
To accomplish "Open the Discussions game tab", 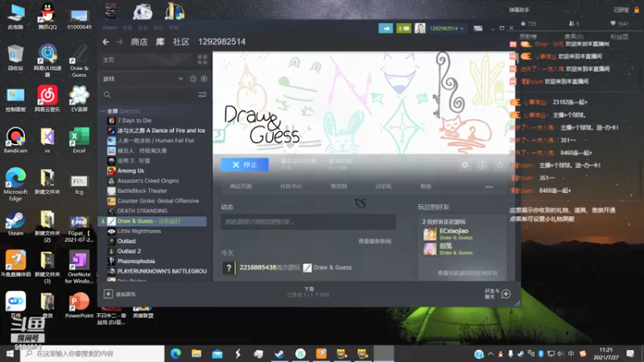I will pos(383,187).
